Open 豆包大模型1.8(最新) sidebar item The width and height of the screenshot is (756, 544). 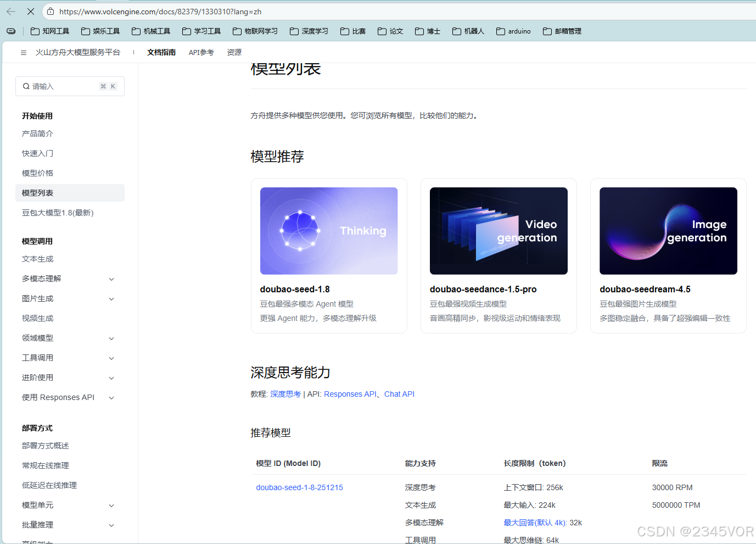[58, 213]
